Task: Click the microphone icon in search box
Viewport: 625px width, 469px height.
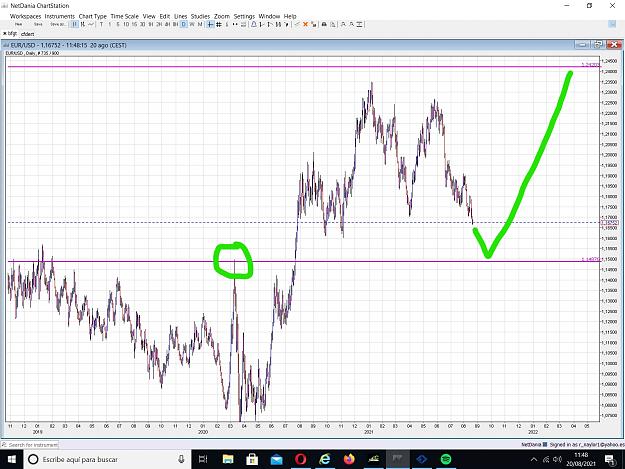Action: pyautogui.click(x=181, y=459)
